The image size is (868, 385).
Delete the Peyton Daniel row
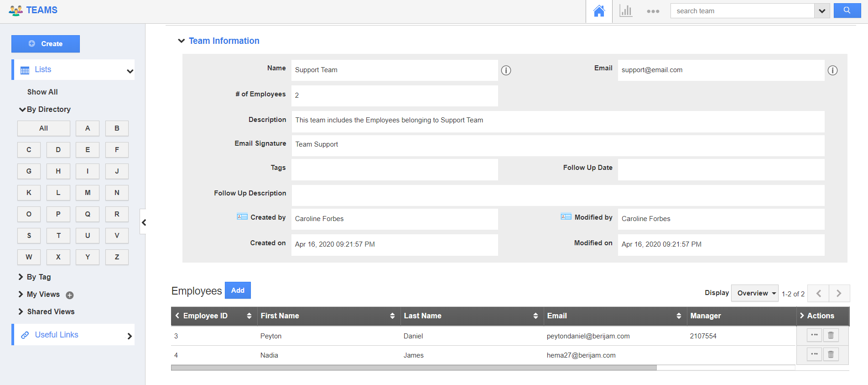(x=831, y=335)
